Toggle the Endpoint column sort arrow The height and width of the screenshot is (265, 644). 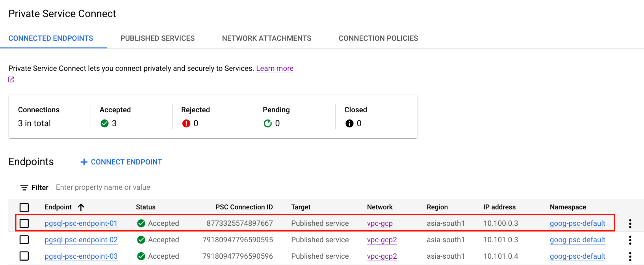click(x=80, y=207)
